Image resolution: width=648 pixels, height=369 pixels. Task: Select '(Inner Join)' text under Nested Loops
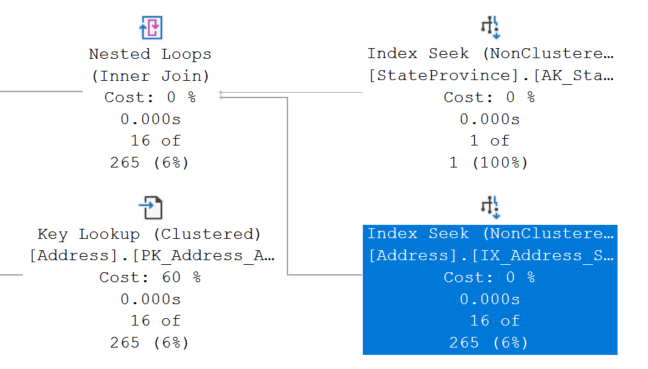click(150, 76)
